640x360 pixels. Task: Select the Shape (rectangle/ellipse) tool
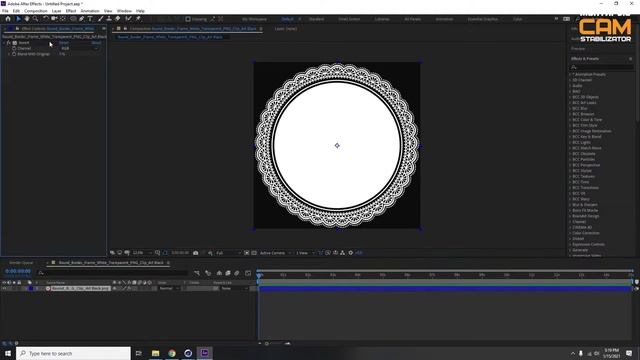tap(73, 19)
